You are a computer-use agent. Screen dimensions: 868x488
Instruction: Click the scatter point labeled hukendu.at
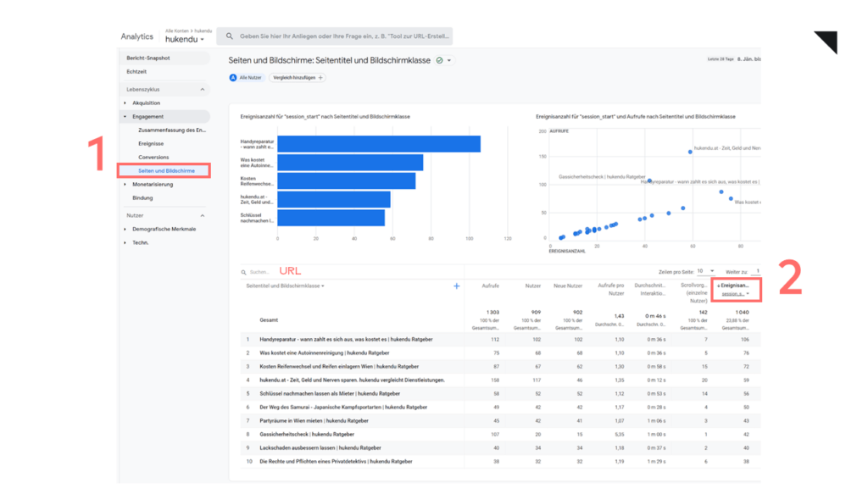click(690, 152)
